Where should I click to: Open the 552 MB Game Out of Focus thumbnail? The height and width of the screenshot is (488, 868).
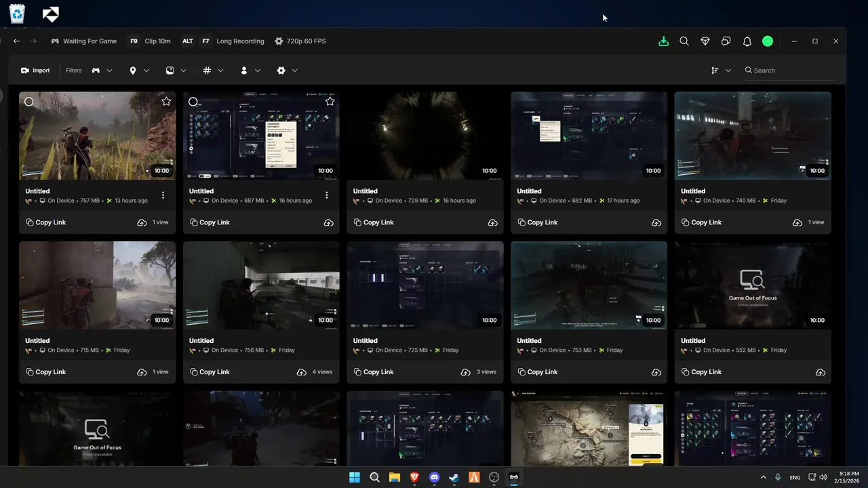click(753, 285)
